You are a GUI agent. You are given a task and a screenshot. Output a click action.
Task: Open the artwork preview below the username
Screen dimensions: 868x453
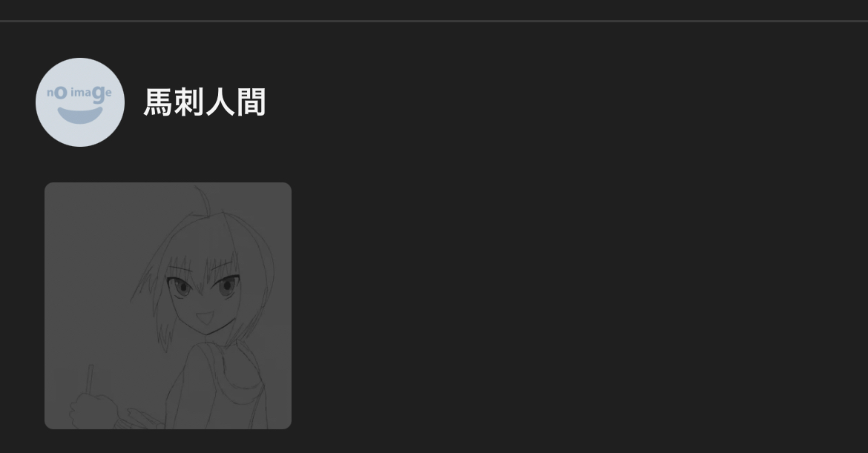point(168,305)
